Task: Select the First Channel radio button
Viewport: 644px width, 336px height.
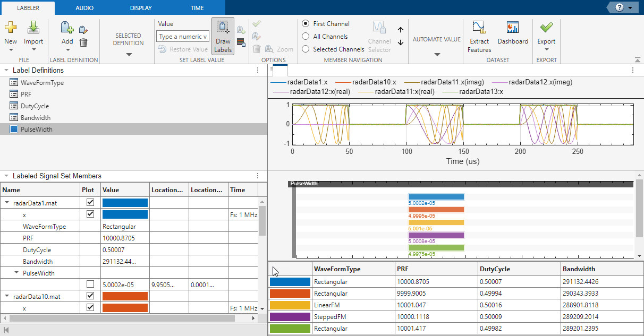Action: 306,23
